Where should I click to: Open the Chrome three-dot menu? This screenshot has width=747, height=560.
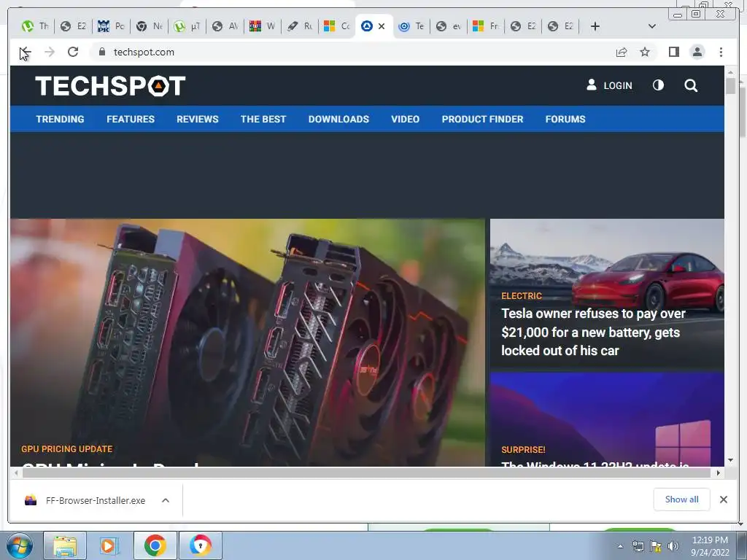[x=721, y=52]
